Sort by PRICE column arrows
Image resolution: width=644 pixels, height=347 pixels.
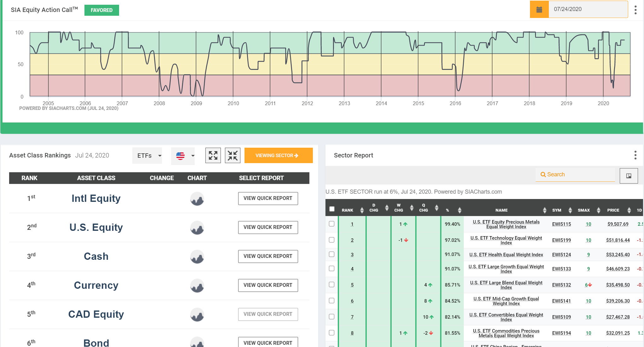(x=629, y=210)
